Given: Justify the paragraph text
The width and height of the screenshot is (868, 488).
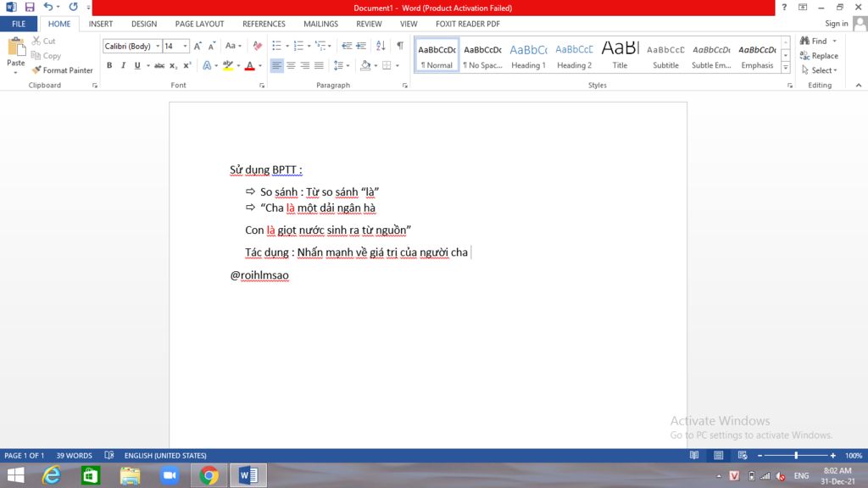Looking at the screenshot, I should click(x=319, y=65).
